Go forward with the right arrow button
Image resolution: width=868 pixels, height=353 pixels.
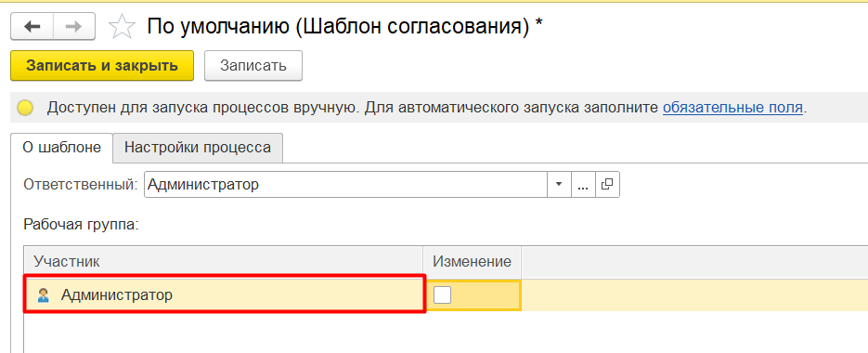point(74,27)
